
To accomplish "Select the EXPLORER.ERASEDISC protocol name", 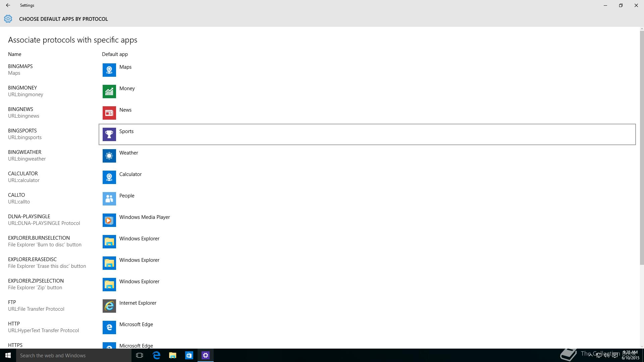I will tap(32, 259).
